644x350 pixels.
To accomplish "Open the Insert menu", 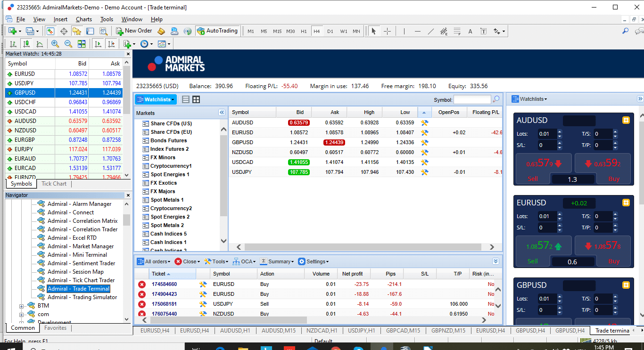I will point(60,19).
